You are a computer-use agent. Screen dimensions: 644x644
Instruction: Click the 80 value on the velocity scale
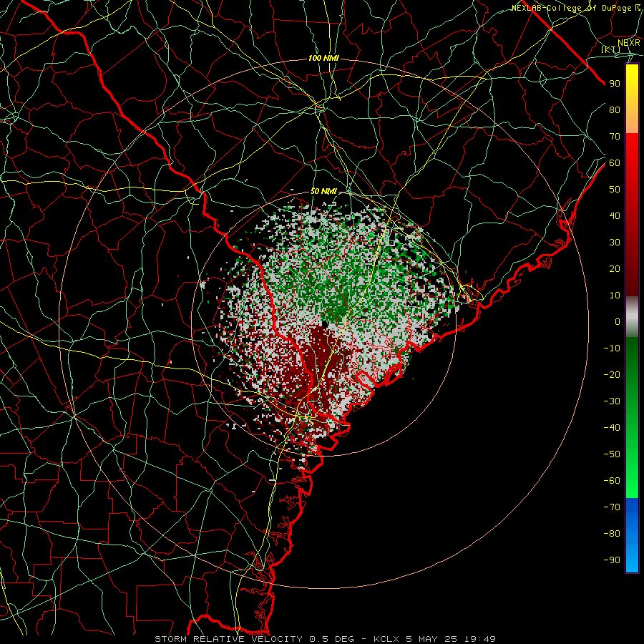615,110
